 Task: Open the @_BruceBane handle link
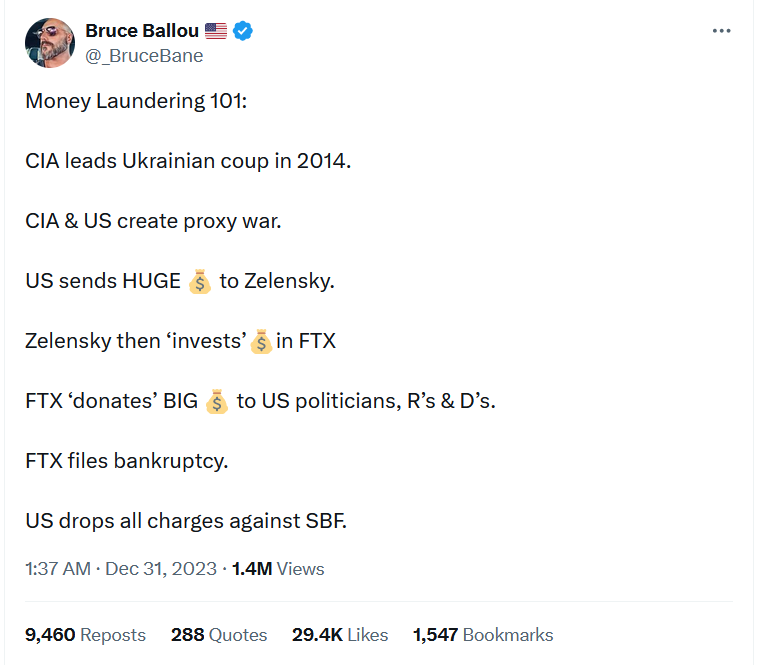(x=144, y=56)
